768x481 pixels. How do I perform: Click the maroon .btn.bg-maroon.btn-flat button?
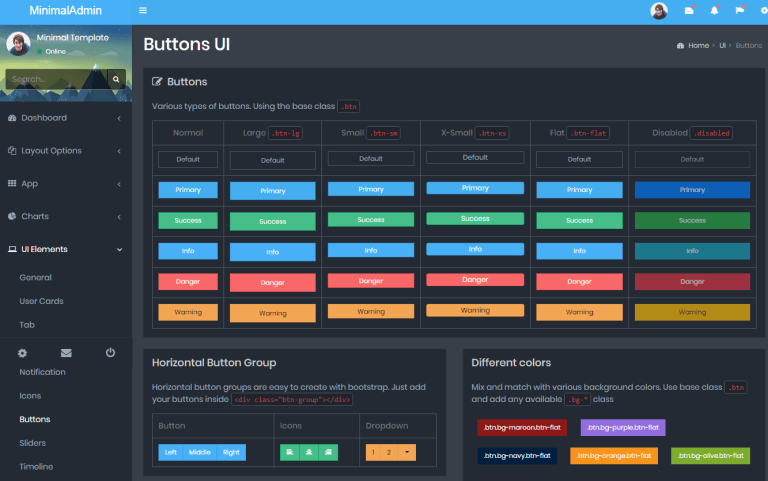click(522, 427)
